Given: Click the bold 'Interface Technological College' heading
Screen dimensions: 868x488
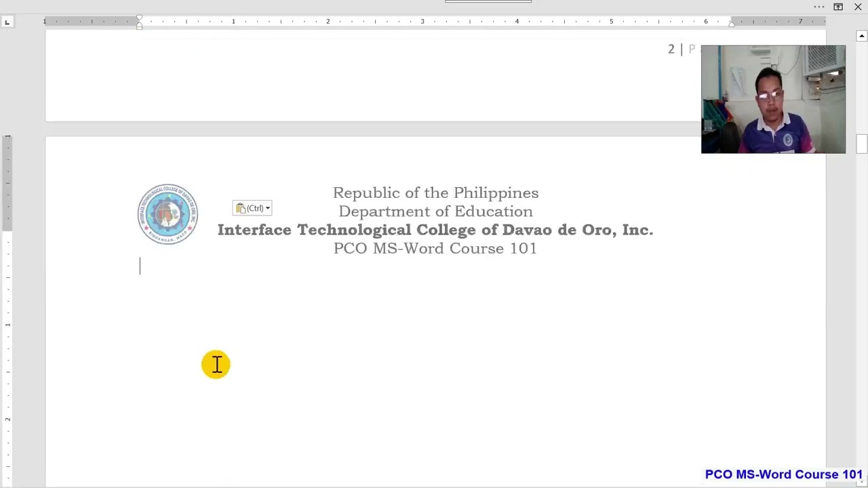Looking at the screenshot, I should [x=435, y=230].
